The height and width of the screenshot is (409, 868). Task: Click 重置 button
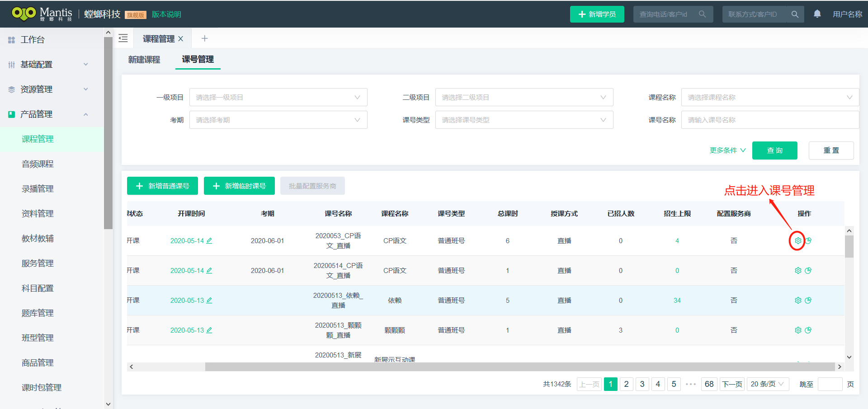tap(831, 150)
